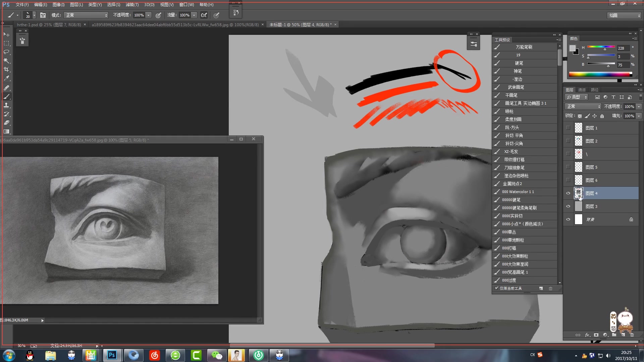Select the History Brush tool
Viewport: 644px width, 362px height.
tap(6, 114)
